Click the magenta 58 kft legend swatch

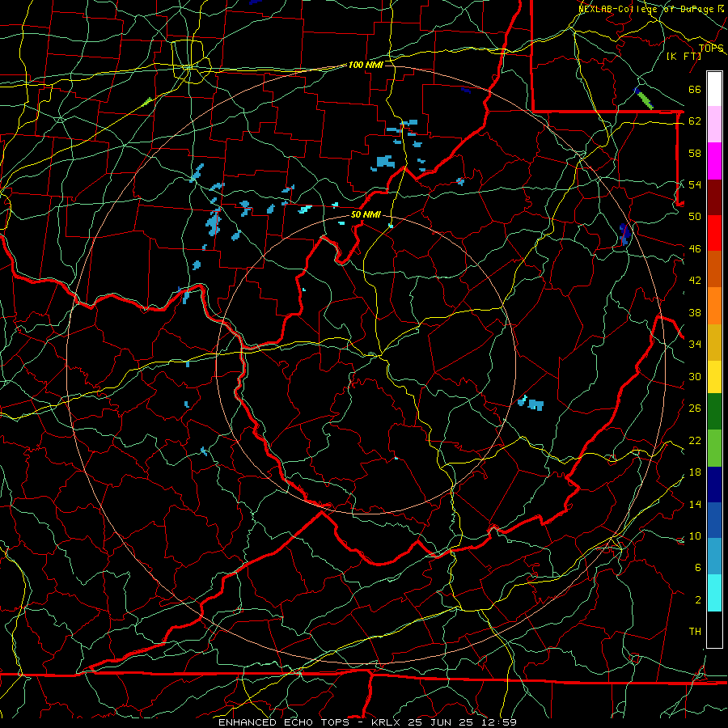pos(714,161)
